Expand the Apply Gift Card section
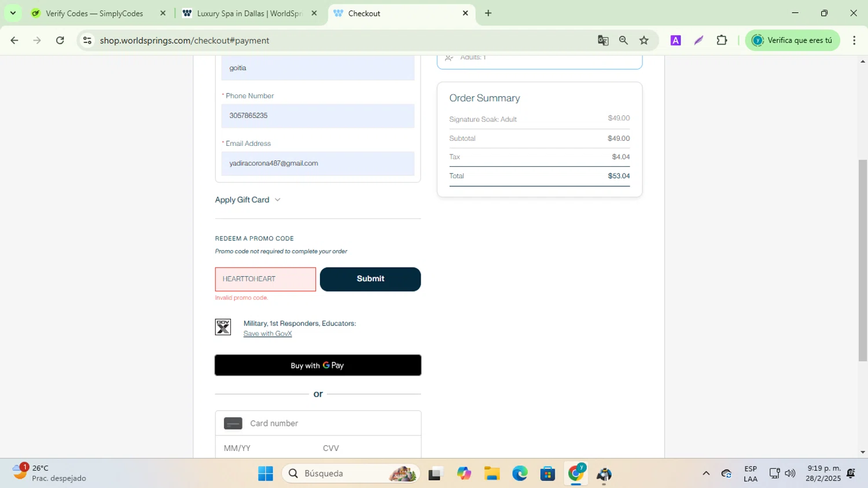868x488 pixels. point(248,200)
